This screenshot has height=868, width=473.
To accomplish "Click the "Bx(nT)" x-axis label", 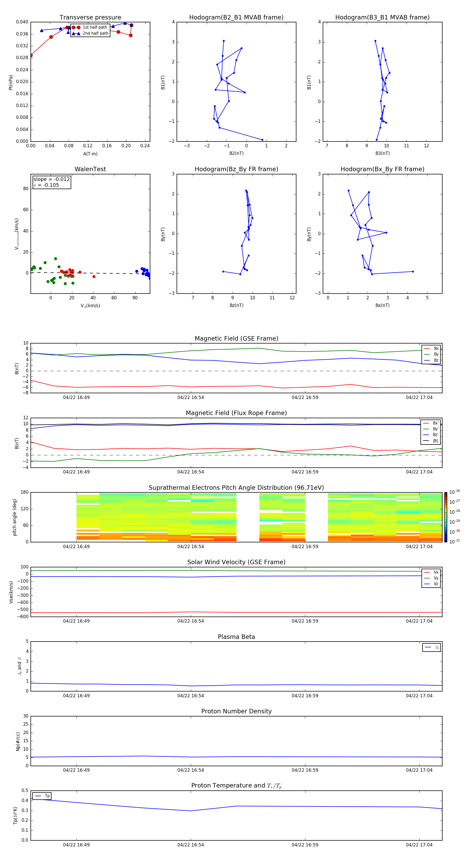I will tap(382, 306).
